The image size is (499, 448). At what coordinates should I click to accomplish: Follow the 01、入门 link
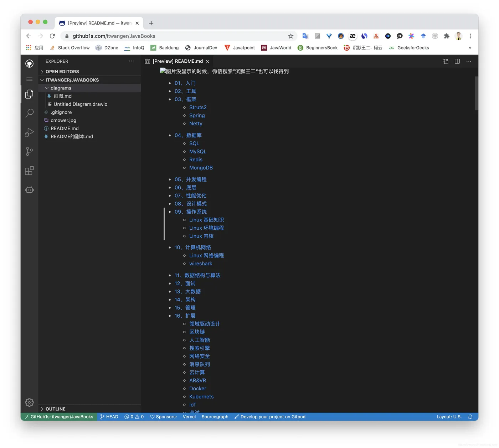click(x=185, y=83)
